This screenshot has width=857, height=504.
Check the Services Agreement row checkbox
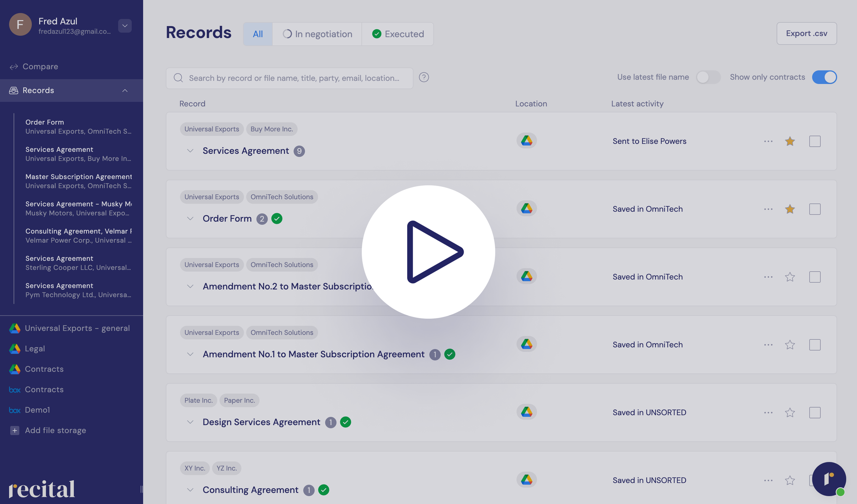814,141
